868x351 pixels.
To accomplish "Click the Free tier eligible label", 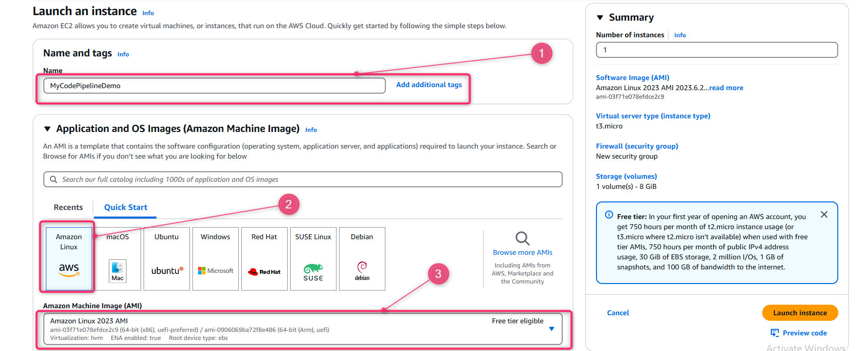I will click(517, 321).
